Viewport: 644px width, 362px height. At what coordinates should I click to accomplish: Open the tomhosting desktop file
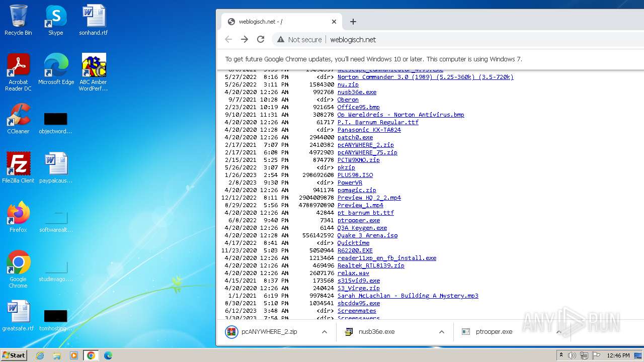tap(56, 320)
